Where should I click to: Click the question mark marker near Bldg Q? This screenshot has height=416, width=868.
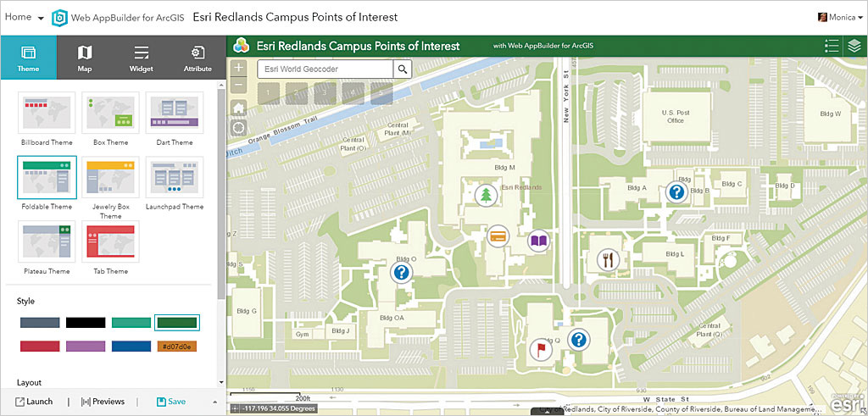[x=578, y=339]
